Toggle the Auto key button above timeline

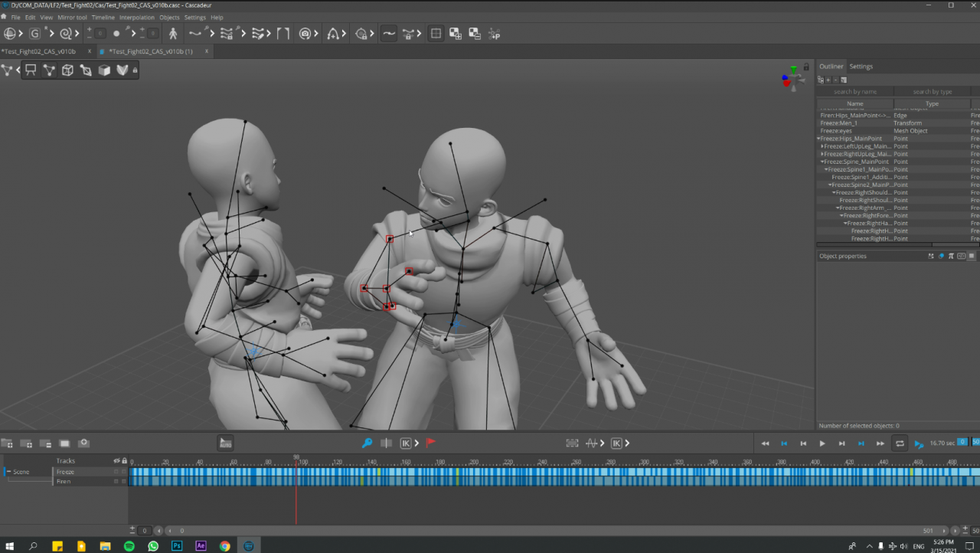225,443
